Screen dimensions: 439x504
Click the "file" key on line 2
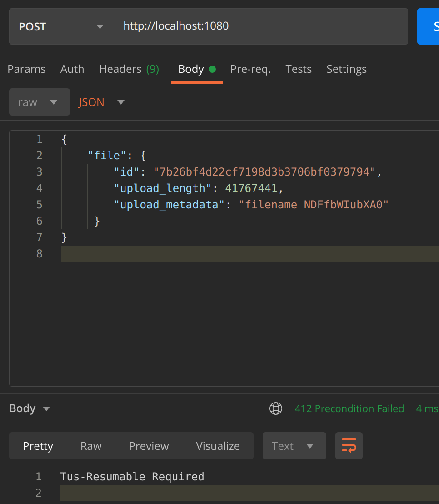click(x=107, y=156)
